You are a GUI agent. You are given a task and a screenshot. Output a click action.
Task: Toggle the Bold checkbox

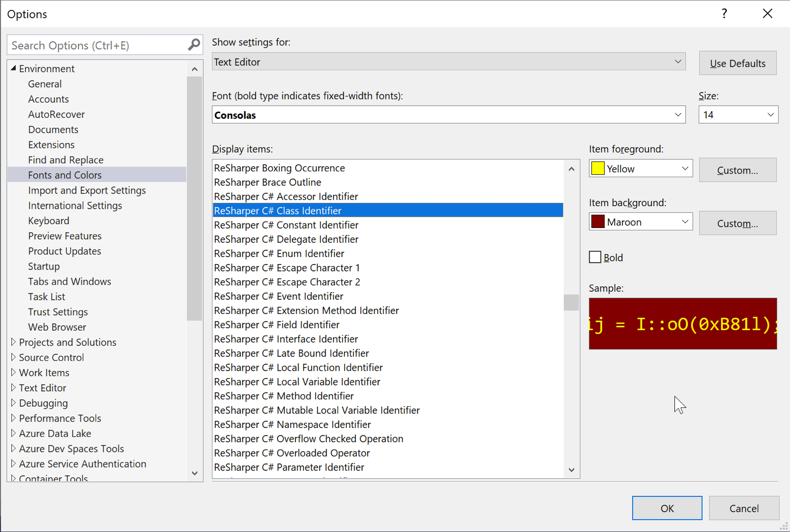[595, 257]
